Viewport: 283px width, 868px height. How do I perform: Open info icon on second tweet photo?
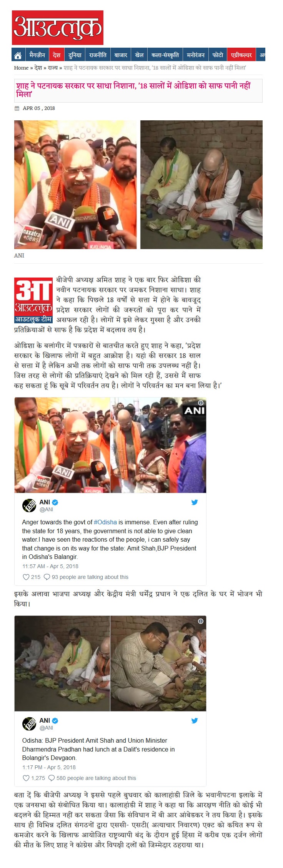click(200, 621)
